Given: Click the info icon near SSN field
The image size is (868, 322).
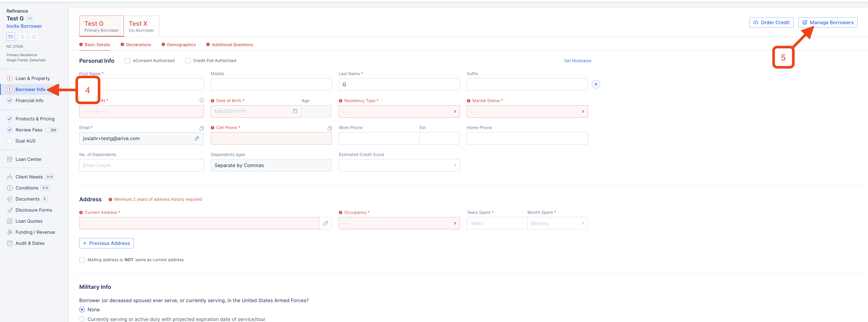Looking at the screenshot, I should click(x=201, y=100).
